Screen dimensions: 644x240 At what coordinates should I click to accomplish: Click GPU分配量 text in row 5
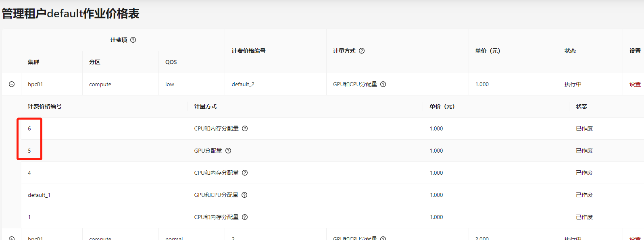[208, 151]
